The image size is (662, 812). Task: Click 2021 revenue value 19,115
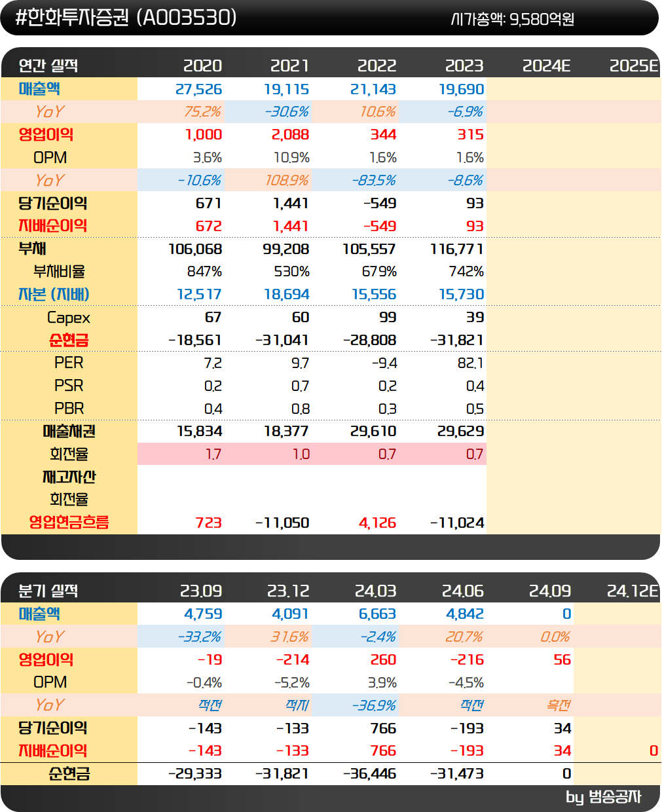[287, 89]
